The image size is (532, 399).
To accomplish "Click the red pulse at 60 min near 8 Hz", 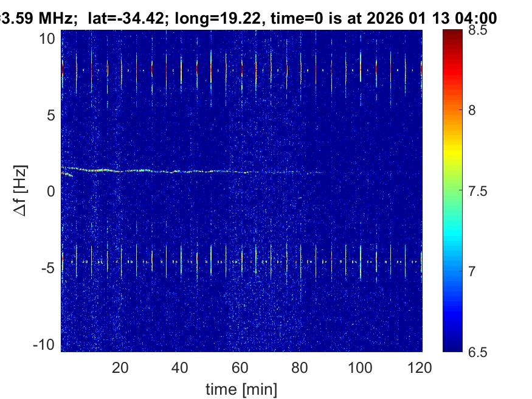I will (x=242, y=69).
